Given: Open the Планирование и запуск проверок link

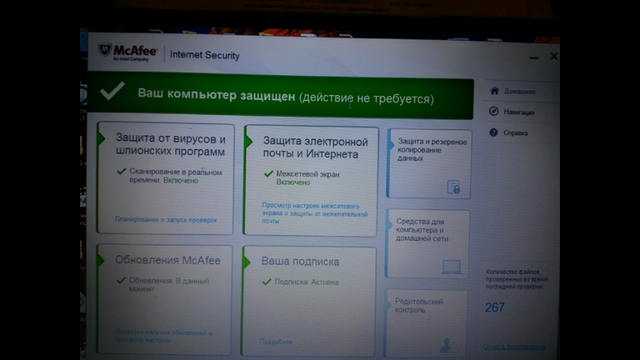Looking at the screenshot, I should (166, 220).
